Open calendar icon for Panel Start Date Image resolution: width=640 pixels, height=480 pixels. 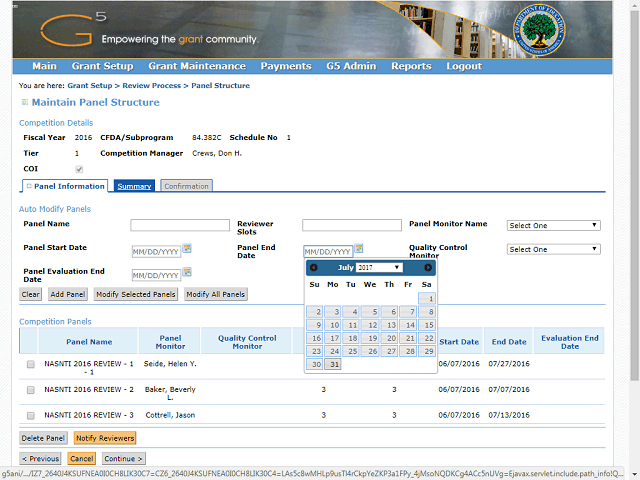[187, 248]
